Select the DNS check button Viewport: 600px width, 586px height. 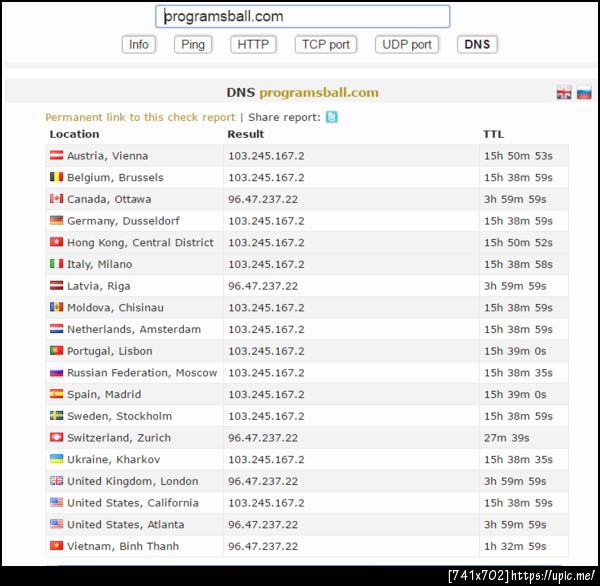[x=477, y=44]
